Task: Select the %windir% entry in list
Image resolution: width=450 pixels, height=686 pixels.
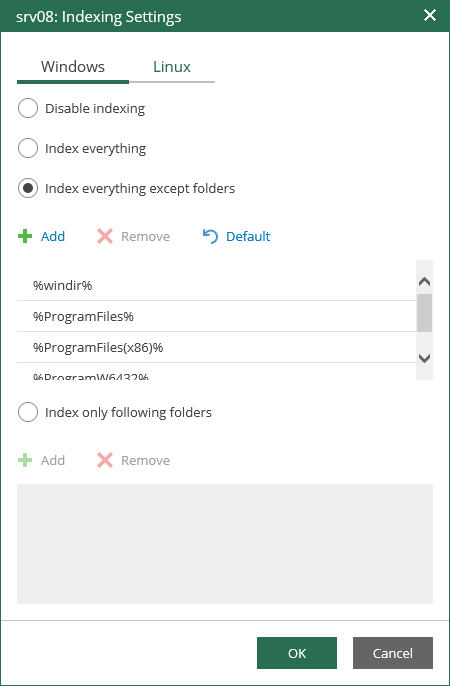Action: [x=216, y=285]
